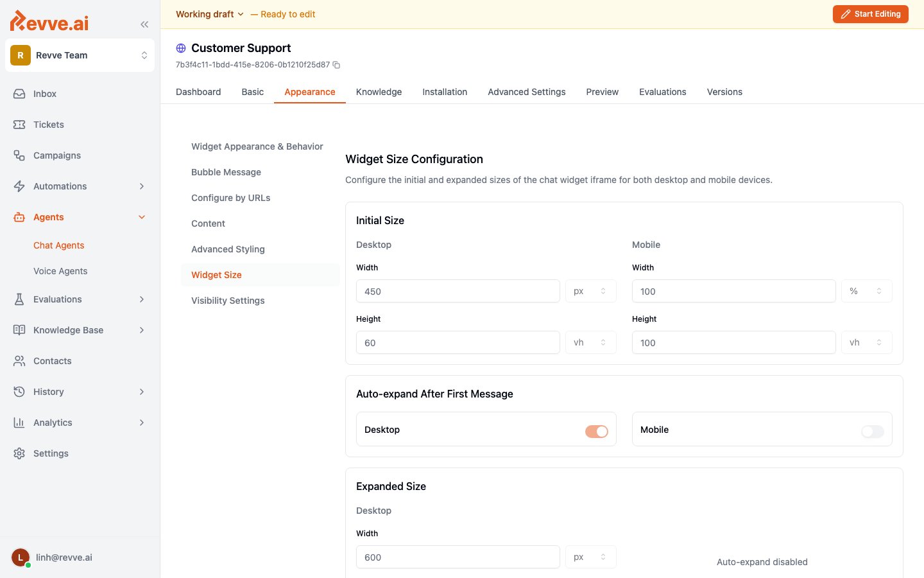Open the Revve Team workspace switcher
Image resolution: width=924 pixels, height=578 pixels.
[x=80, y=55]
